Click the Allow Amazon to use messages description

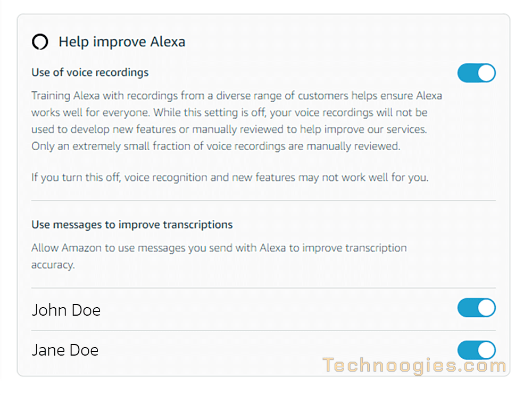pyautogui.click(x=219, y=257)
